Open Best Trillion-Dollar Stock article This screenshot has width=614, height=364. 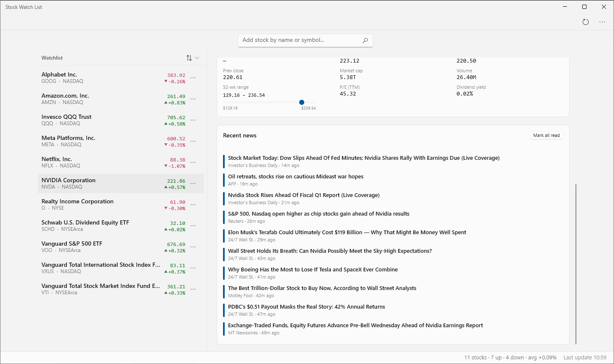coord(322,288)
